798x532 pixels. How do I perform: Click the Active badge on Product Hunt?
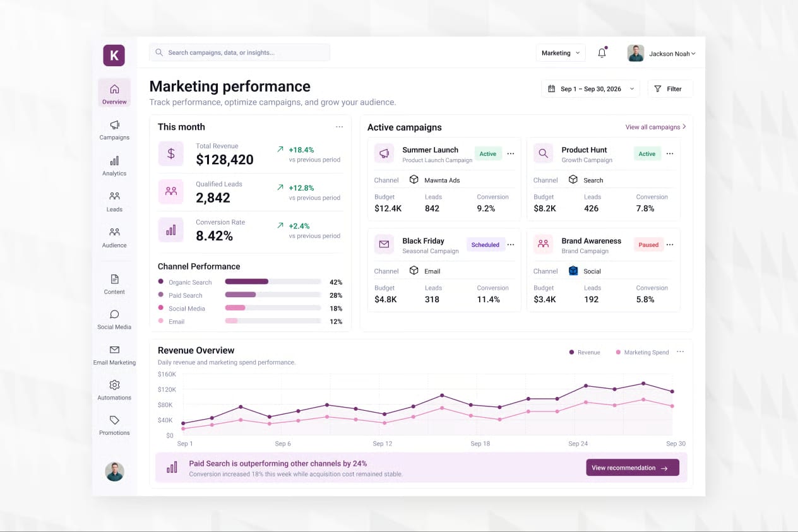click(646, 154)
